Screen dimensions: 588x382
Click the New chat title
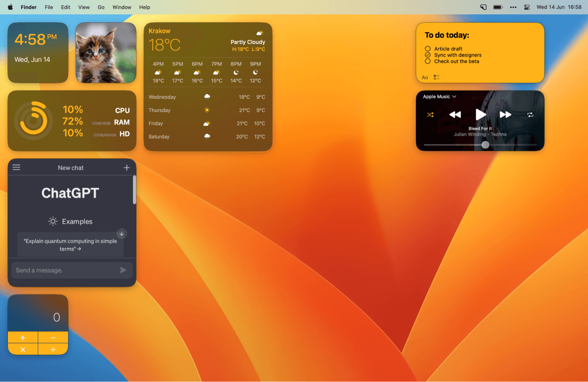[x=71, y=167]
